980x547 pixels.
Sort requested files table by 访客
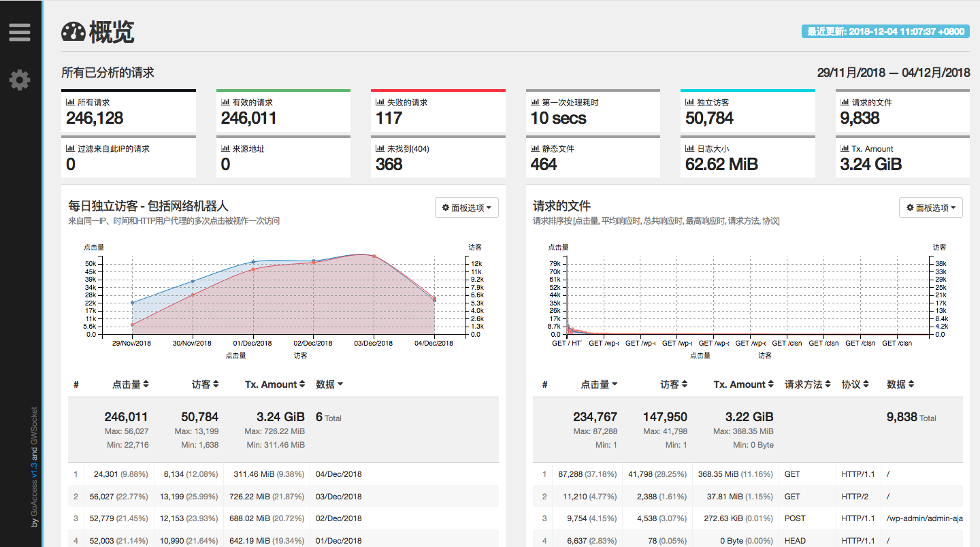click(x=674, y=384)
